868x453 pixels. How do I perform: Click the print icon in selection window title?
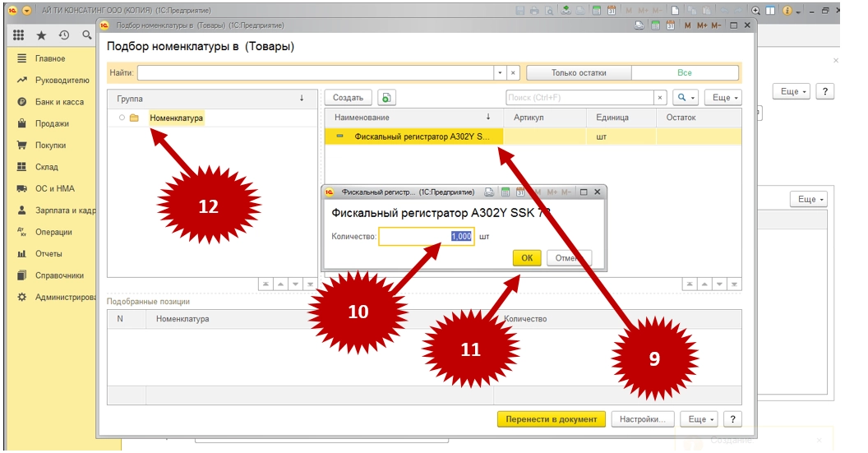[639, 25]
